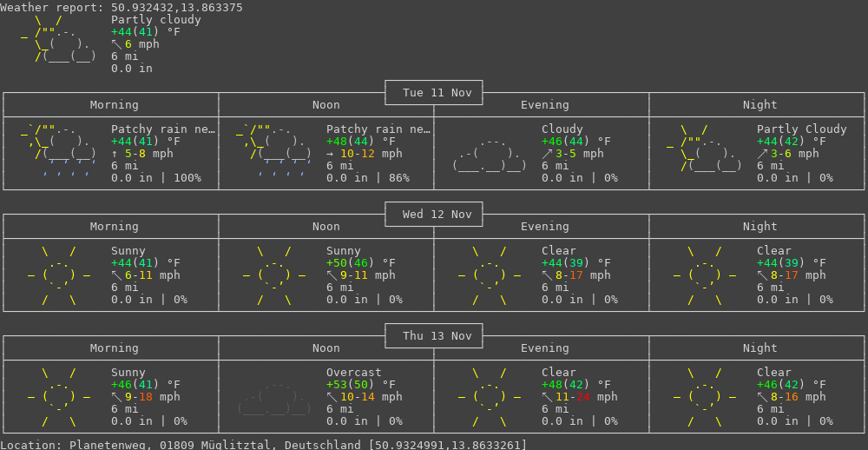Select the Tue 11 Nov date header
The height and width of the screenshot is (450, 868).
click(434, 93)
